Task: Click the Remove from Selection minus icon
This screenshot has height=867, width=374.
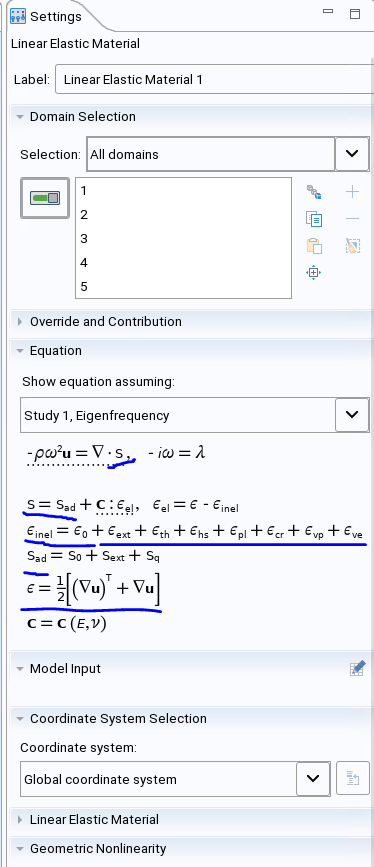Action: (x=352, y=219)
